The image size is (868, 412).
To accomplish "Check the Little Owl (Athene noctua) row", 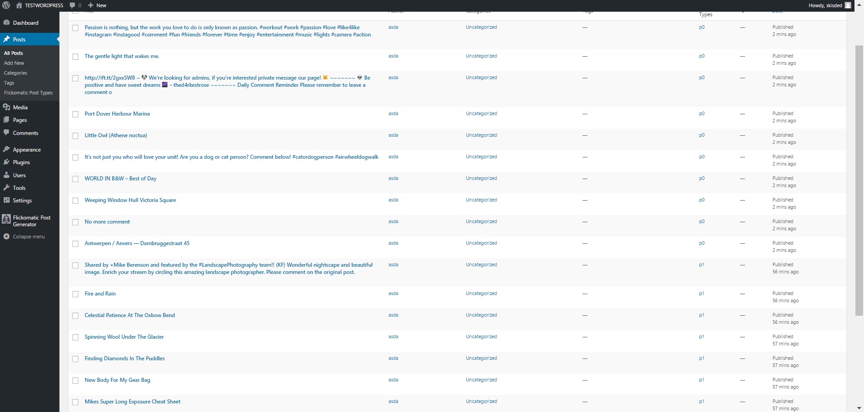I will tap(76, 136).
